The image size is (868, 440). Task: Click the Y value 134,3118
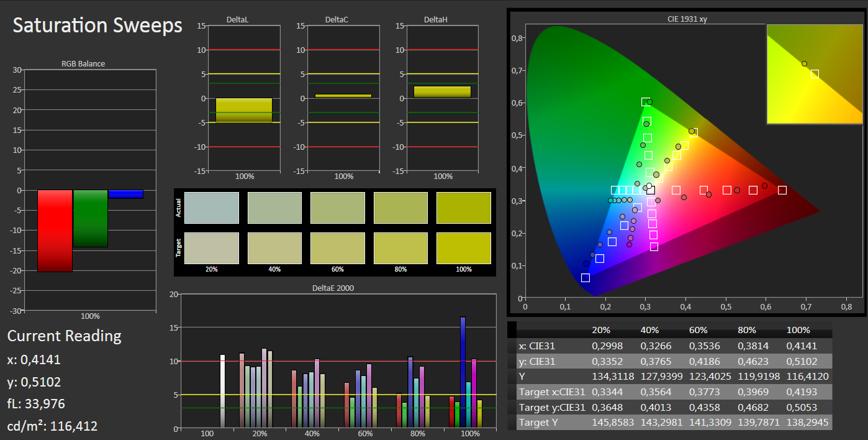pyautogui.click(x=613, y=377)
